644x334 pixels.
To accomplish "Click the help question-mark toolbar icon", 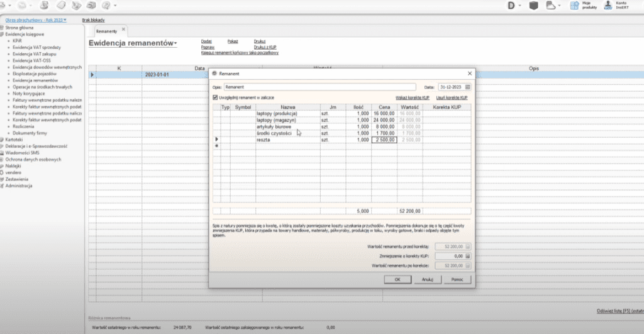I will (106, 6).
